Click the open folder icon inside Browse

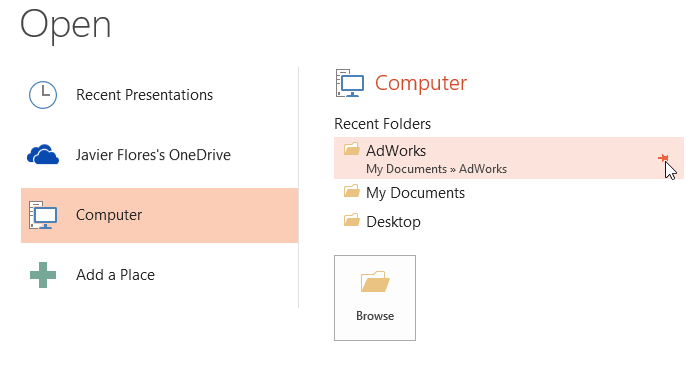pos(375,282)
